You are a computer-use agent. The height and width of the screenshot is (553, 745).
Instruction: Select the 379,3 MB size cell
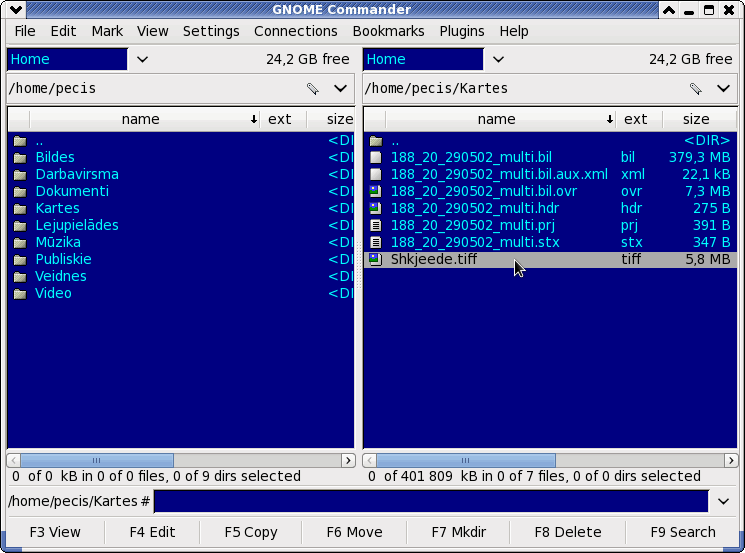(x=699, y=157)
